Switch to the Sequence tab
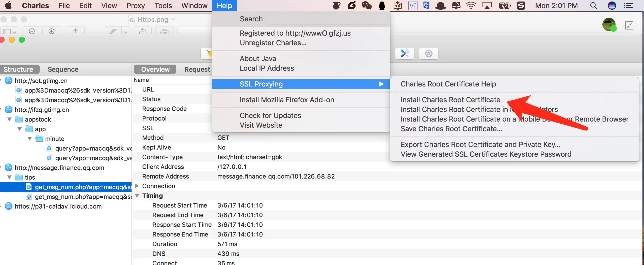The width and height of the screenshot is (644, 265). pyautogui.click(x=63, y=69)
